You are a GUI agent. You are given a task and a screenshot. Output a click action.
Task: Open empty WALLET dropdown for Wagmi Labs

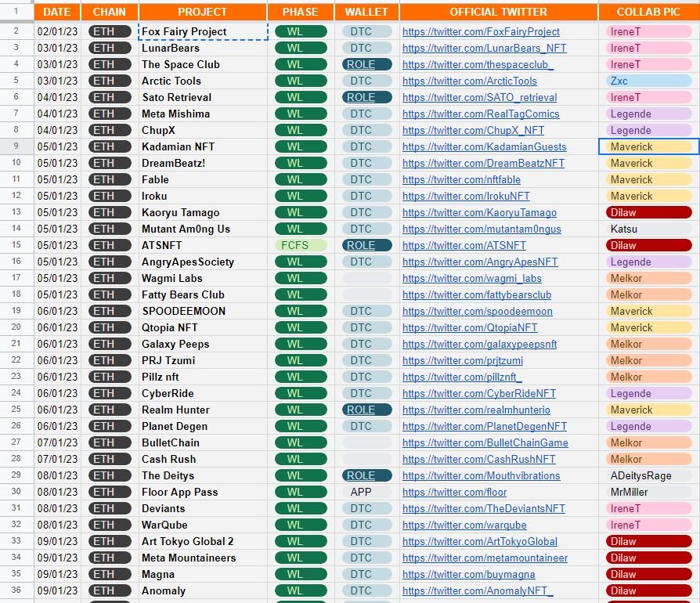point(367,279)
